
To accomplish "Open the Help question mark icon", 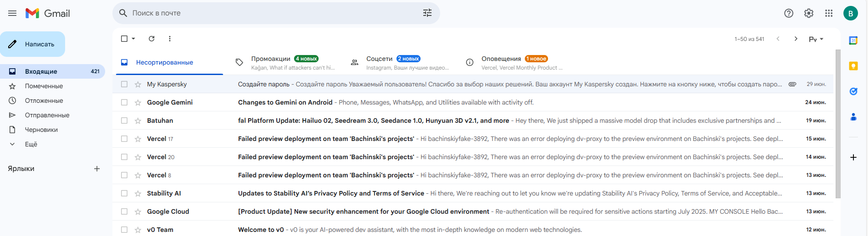I will click(x=789, y=13).
